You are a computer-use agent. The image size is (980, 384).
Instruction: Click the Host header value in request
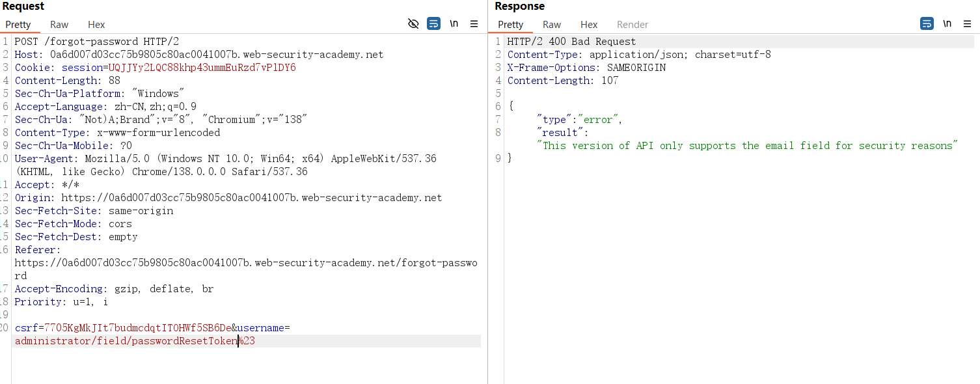[x=217, y=55]
